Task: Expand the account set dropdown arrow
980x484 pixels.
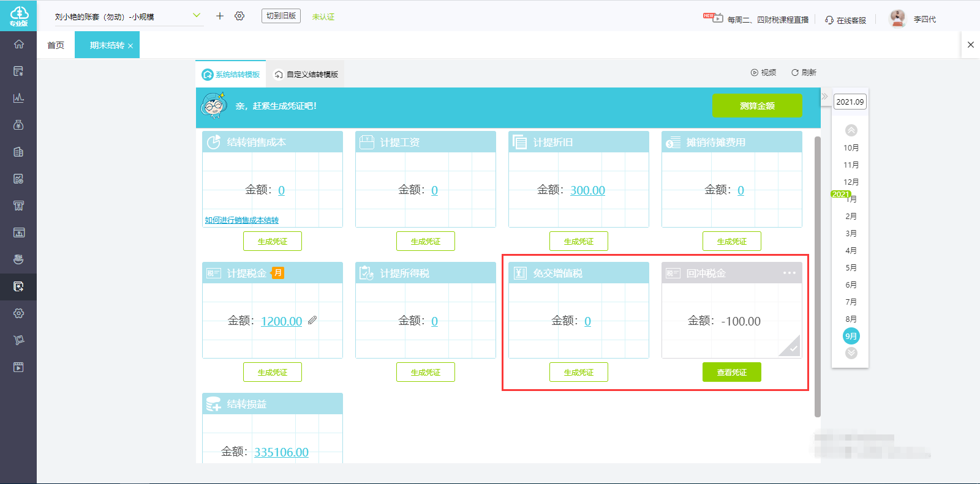Action: click(197, 15)
